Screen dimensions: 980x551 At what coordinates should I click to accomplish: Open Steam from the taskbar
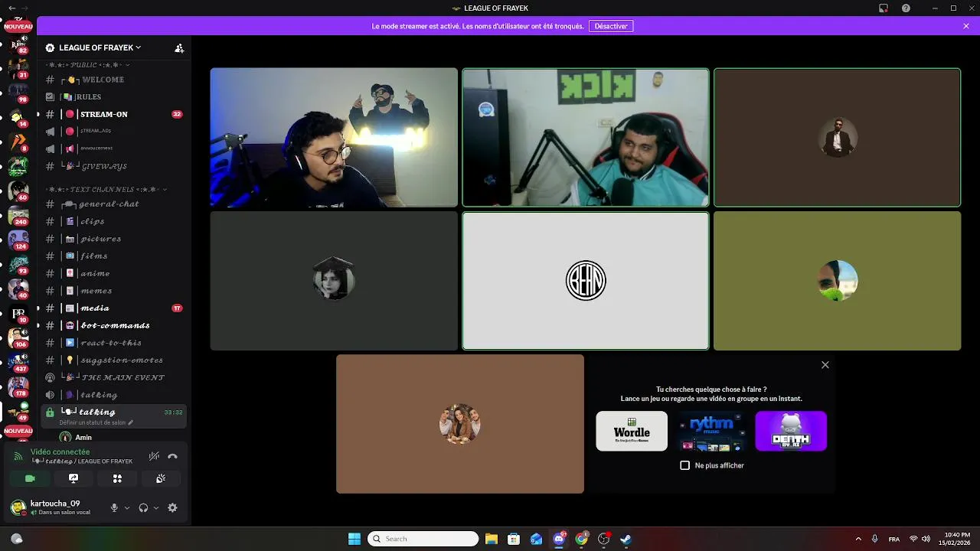tap(626, 539)
